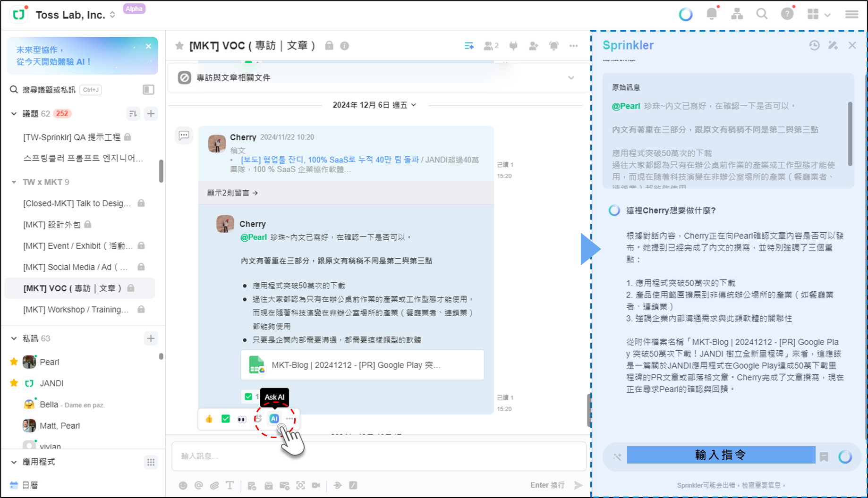Start a new chat with the 私訊 plus button
This screenshot has height=498, width=868.
[x=151, y=338]
